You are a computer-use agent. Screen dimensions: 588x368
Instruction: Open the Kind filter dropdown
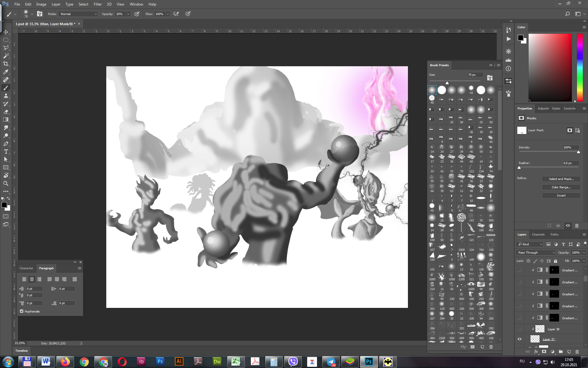click(530, 244)
